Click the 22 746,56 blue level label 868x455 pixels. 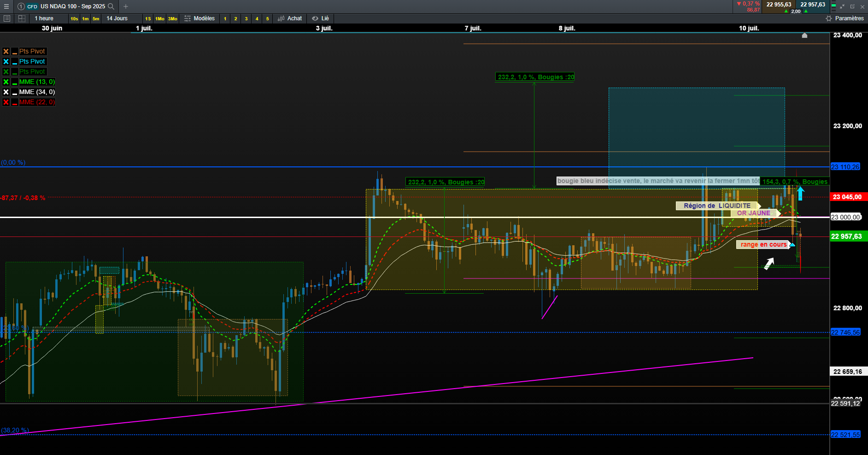(x=845, y=332)
